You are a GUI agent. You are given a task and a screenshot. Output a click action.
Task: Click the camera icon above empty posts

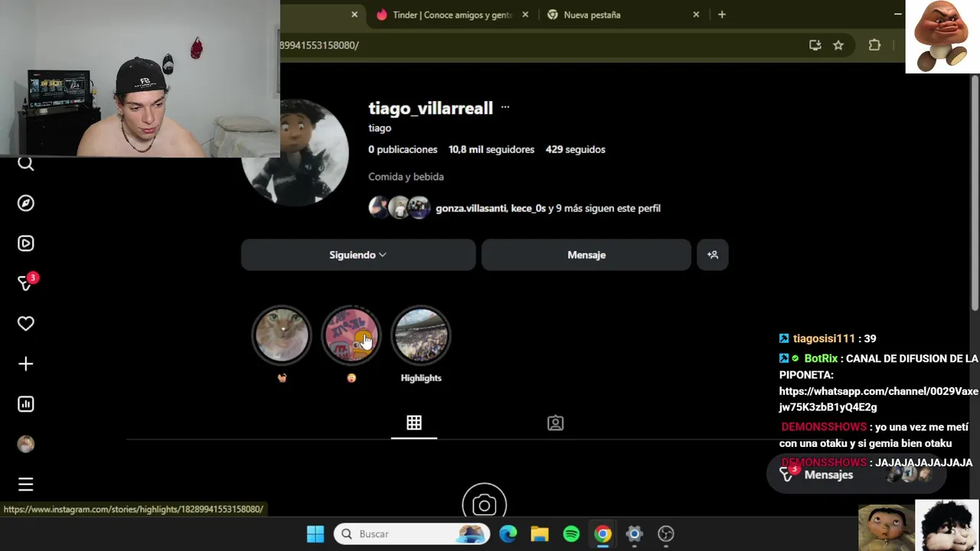click(x=484, y=504)
